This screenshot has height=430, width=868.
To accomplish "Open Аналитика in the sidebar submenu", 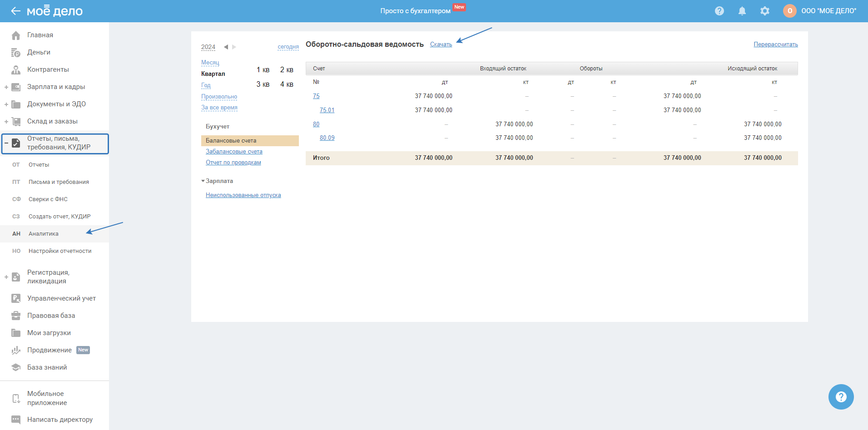I will (x=44, y=234).
